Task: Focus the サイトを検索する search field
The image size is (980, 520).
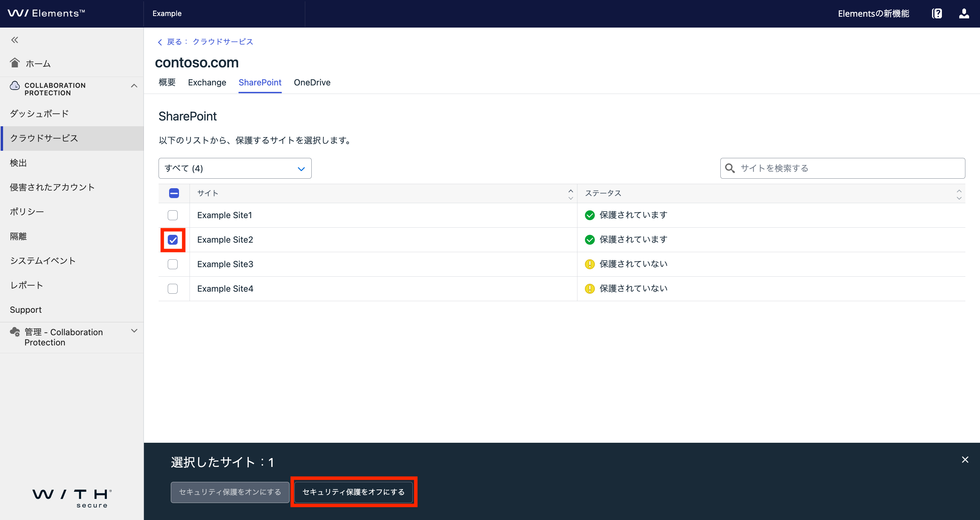Action: (x=842, y=168)
